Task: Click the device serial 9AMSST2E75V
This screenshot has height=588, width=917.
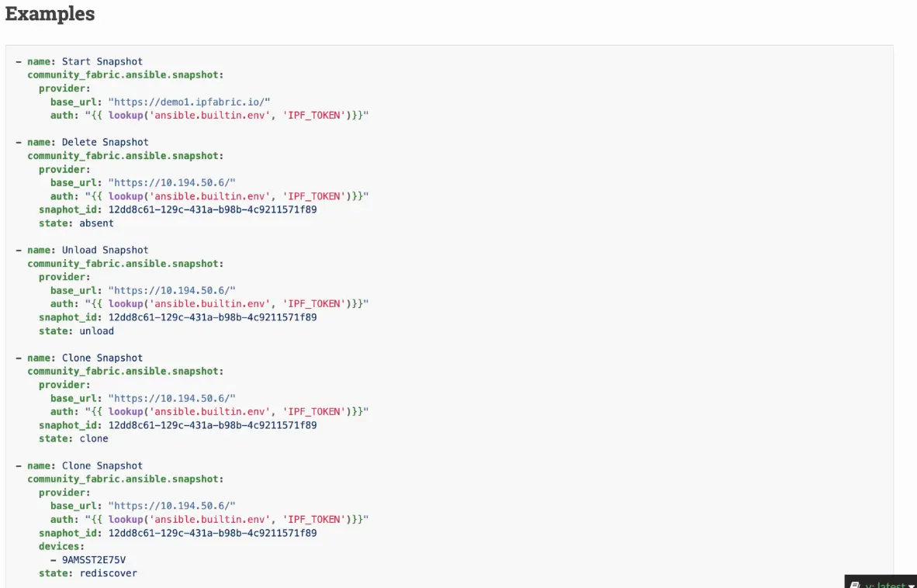Action: coord(94,560)
